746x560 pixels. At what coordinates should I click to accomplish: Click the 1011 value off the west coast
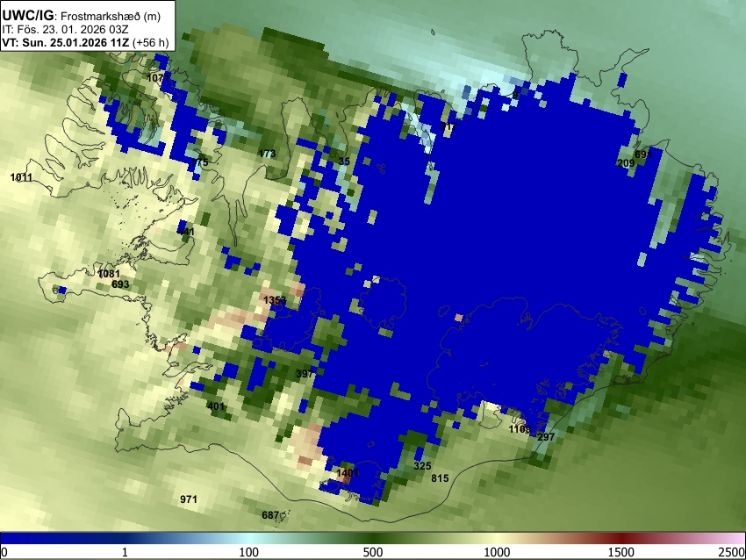click(21, 177)
